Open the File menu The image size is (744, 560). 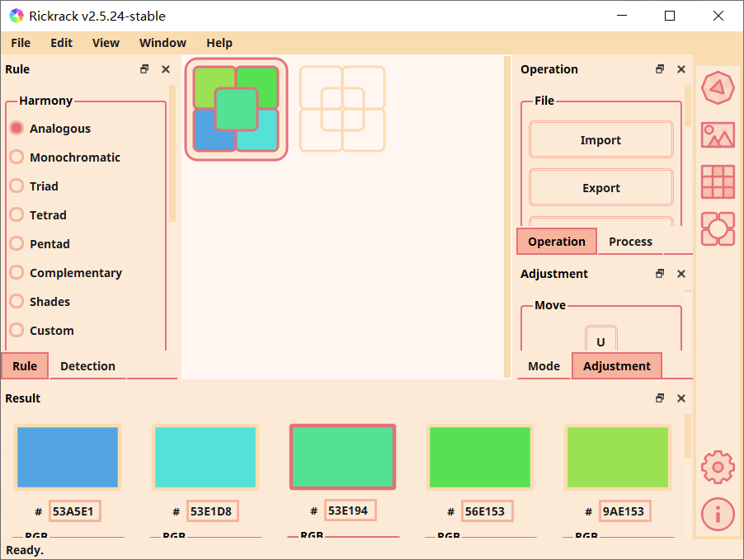[x=21, y=43]
